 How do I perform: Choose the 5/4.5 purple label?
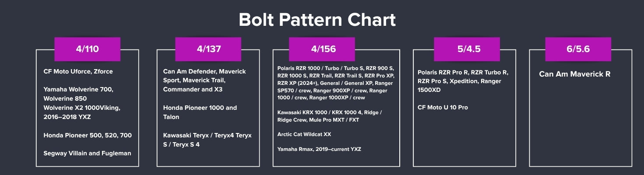468,49
